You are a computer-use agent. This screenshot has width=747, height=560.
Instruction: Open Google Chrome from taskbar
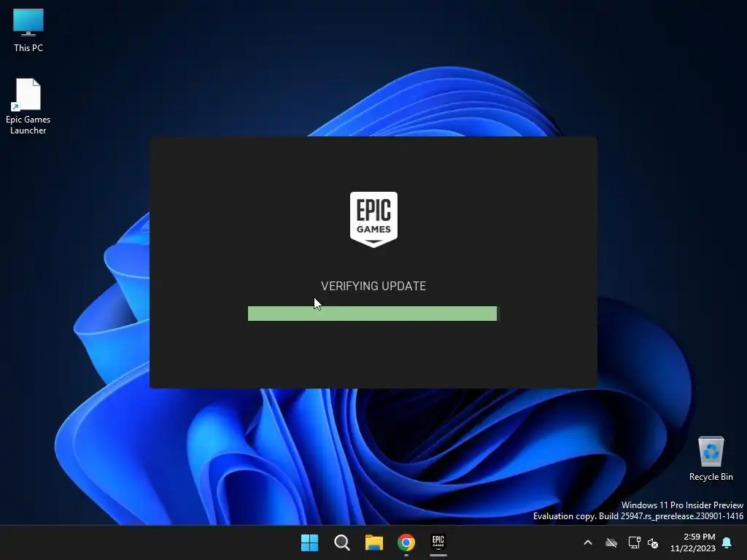tap(406, 542)
